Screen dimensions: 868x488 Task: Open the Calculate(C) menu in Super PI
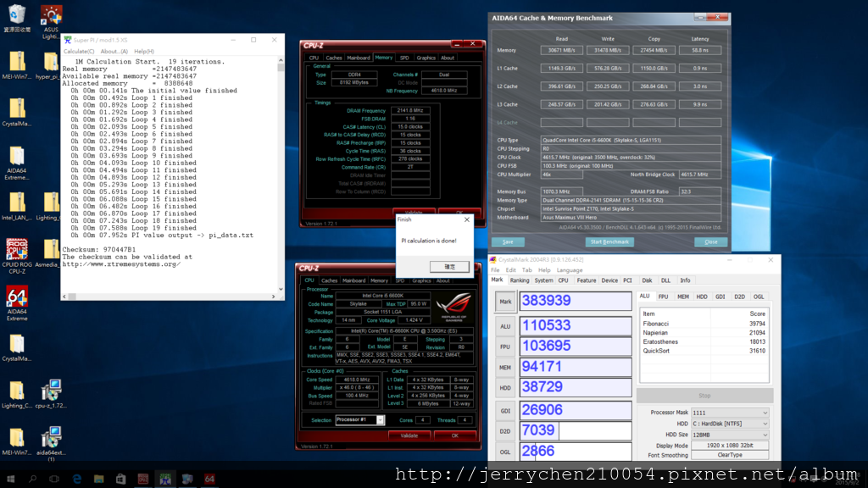[x=79, y=52]
